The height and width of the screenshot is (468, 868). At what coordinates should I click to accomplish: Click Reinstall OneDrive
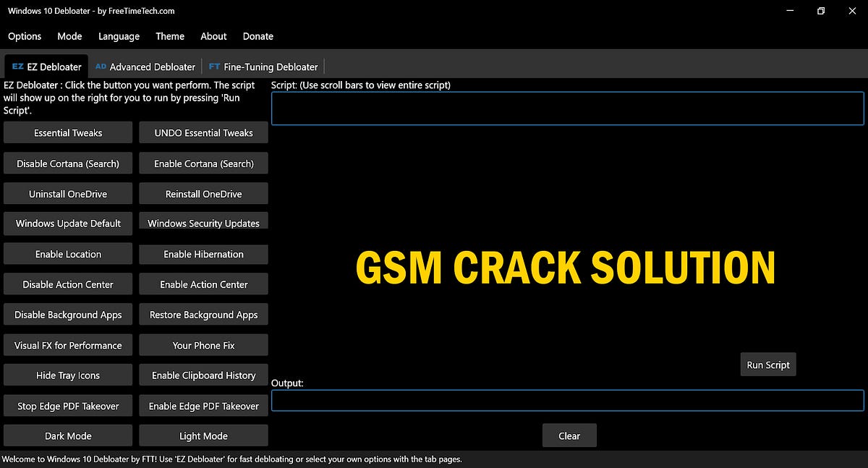point(204,194)
